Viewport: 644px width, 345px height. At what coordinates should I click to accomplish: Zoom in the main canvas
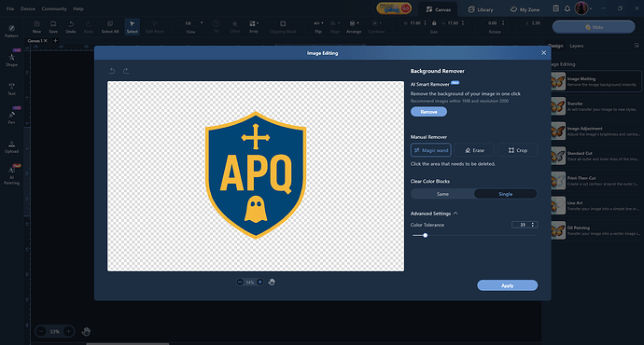click(68, 331)
